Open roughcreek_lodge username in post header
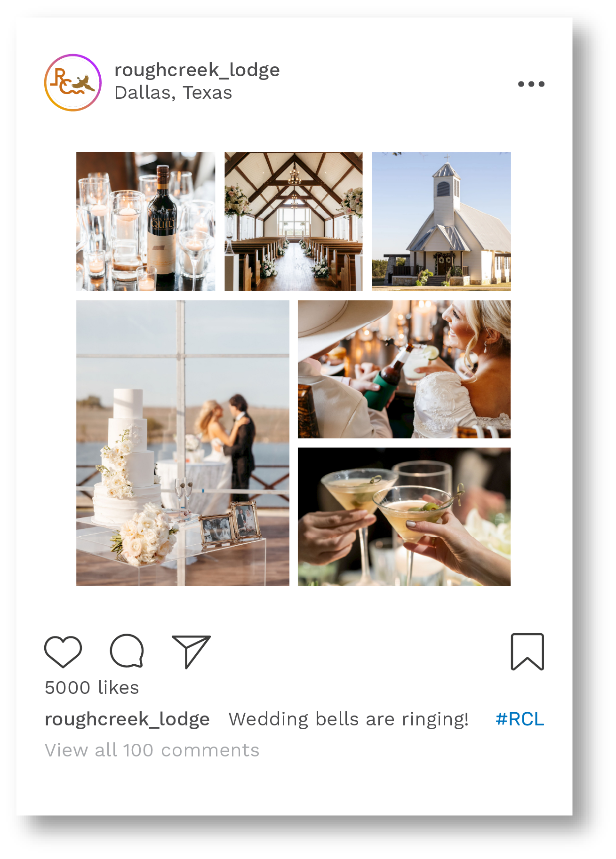Viewport: 616px width, 859px height. [197, 70]
